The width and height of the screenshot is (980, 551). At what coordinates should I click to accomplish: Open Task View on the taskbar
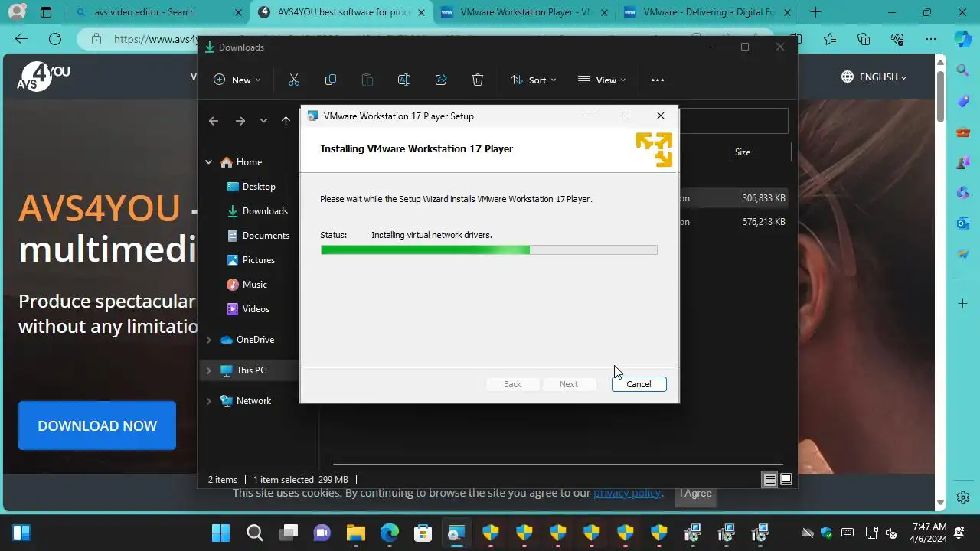click(x=289, y=533)
